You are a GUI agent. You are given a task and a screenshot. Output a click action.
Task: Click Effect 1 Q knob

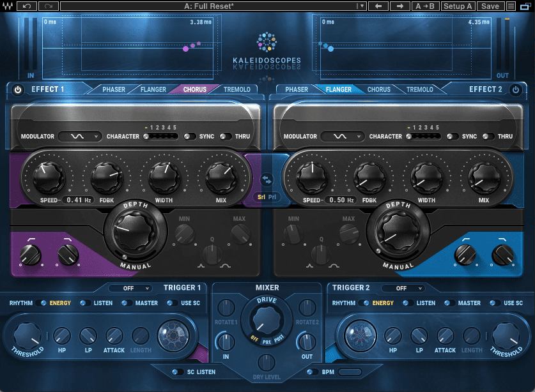point(212,255)
